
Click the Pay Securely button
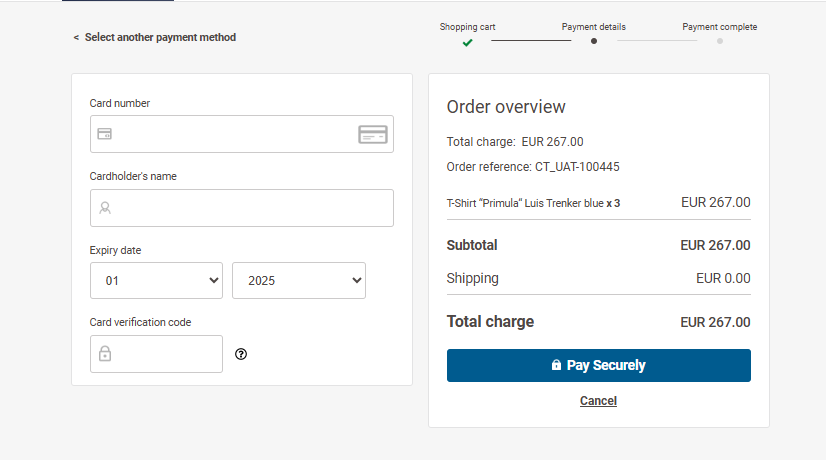(598, 365)
